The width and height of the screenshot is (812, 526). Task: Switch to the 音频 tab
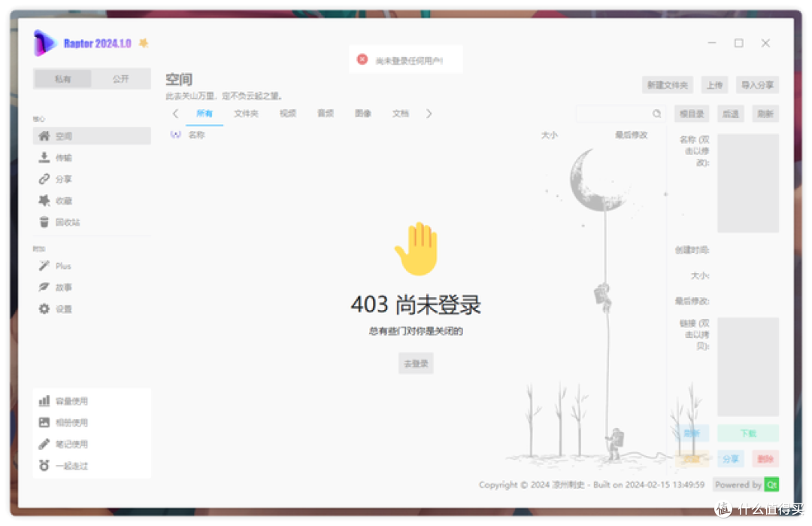pyautogui.click(x=326, y=114)
